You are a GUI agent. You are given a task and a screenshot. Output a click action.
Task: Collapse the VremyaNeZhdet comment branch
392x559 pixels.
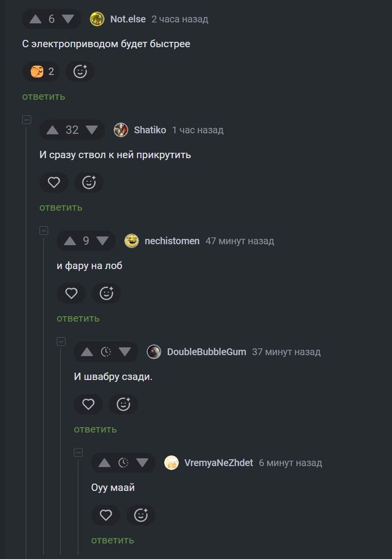point(78,452)
